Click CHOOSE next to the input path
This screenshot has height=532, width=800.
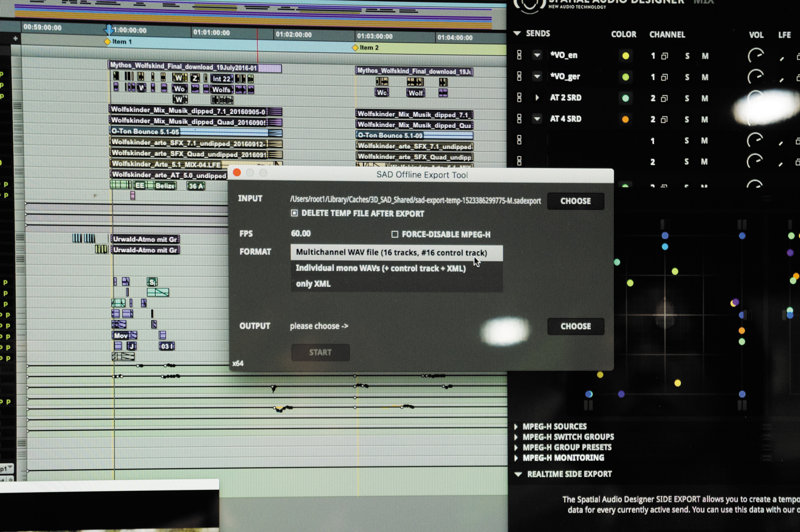[x=575, y=201]
